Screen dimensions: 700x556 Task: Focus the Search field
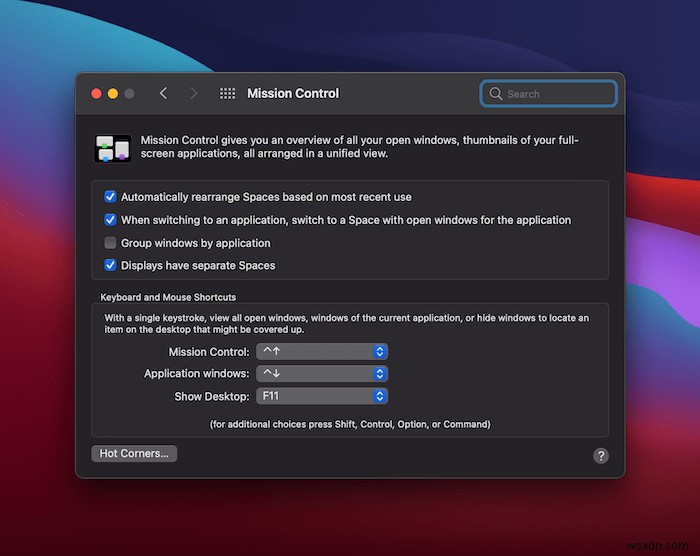pyautogui.click(x=549, y=93)
